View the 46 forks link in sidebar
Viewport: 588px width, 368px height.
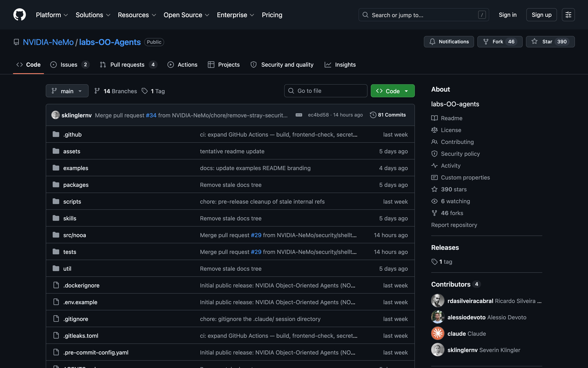tap(447, 213)
